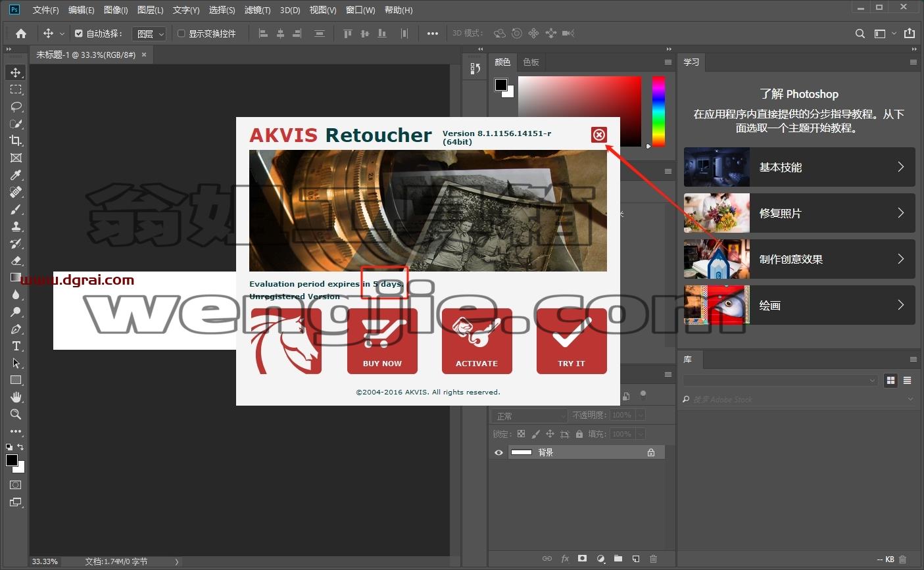Open the 滤镜(T) menu
Image resolution: width=924 pixels, height=570 pixels.
click(257, 10)
